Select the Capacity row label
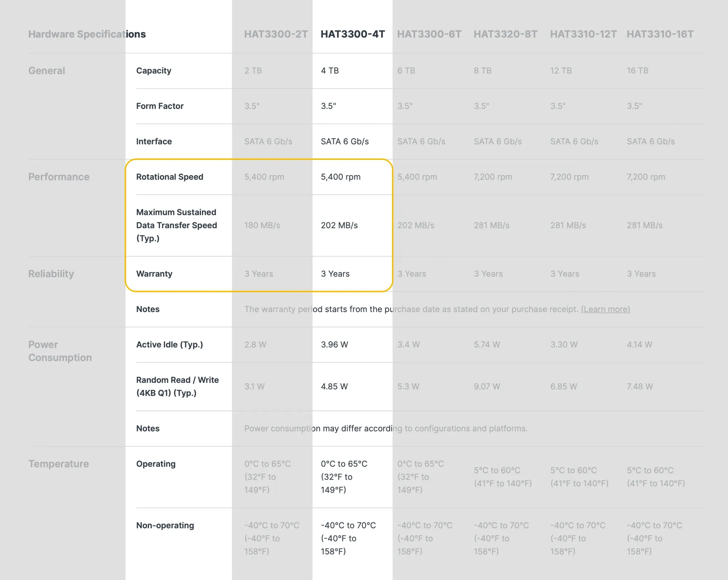 (154, 71)
